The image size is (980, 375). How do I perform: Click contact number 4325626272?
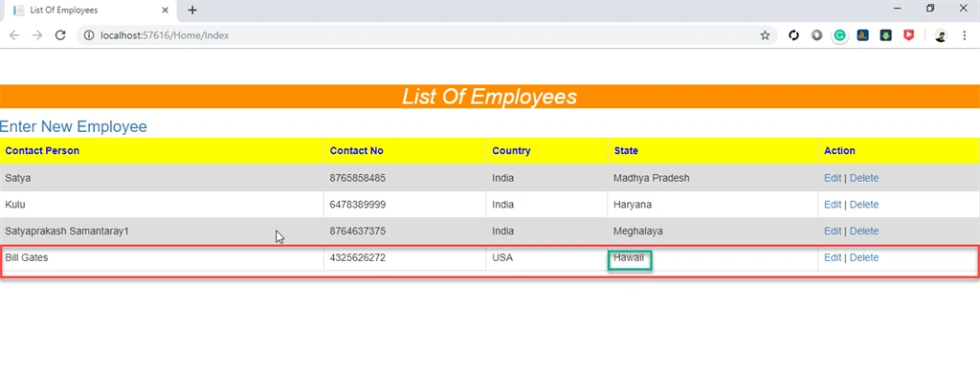(358, 257)
